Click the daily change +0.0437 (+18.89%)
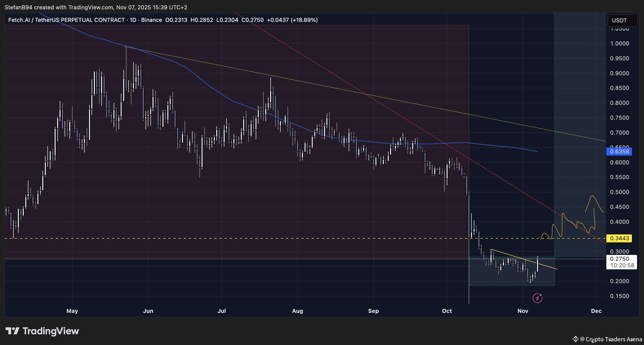 pos(292,20)
